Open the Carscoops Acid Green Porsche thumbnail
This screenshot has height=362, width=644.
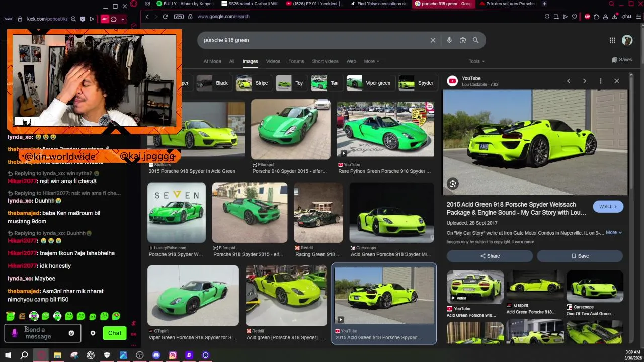pos(391,213)
